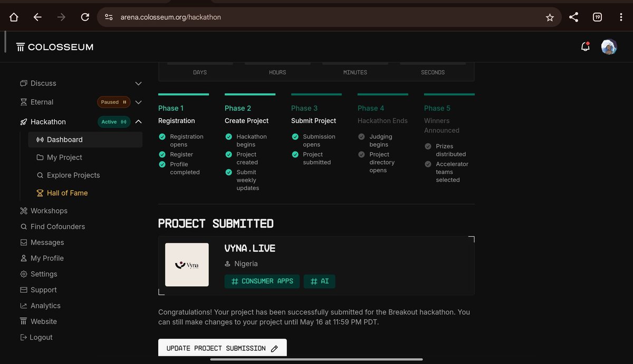The height and width of the screenshot is (364, 633).
Task: Bookmark the page with the star icon
Action: pos(550,17)
